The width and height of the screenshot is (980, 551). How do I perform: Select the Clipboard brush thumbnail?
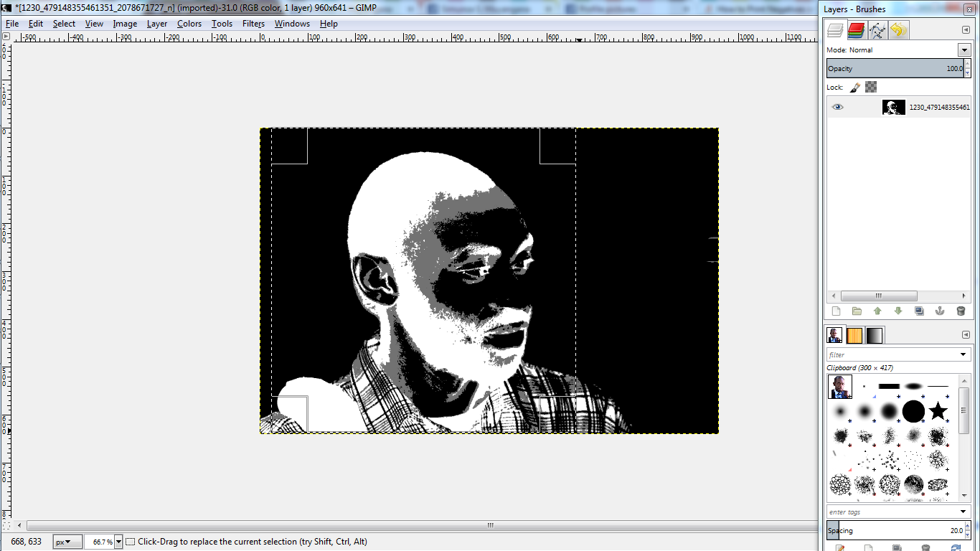pos(840,387)
